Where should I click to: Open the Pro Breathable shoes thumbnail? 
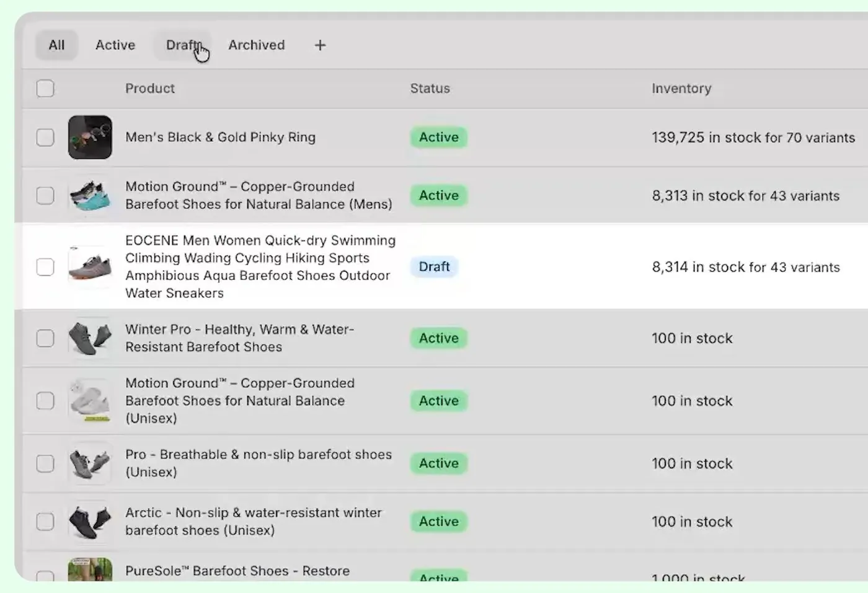[x=90, y=463]
